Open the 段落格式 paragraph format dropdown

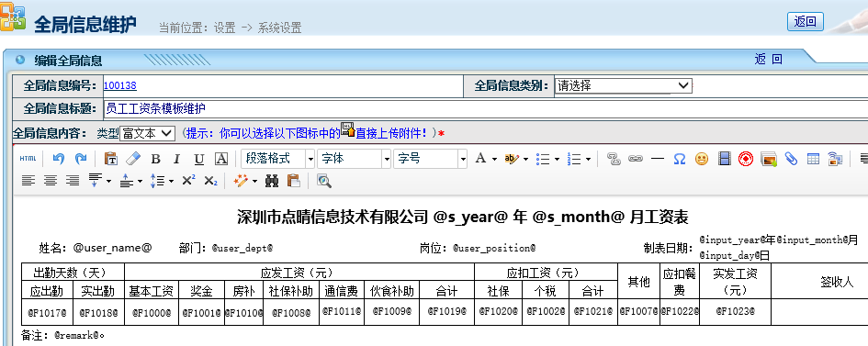[x=278, y=159]
